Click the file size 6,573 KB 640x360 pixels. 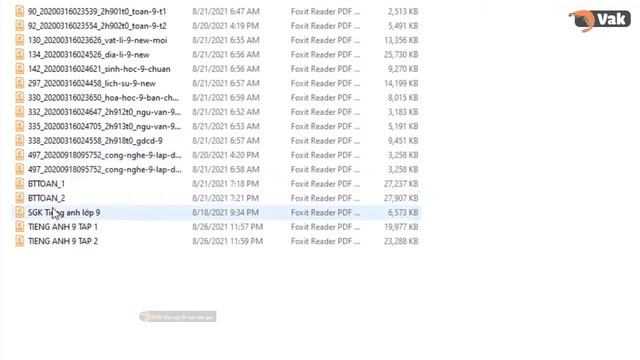[403, 212]
